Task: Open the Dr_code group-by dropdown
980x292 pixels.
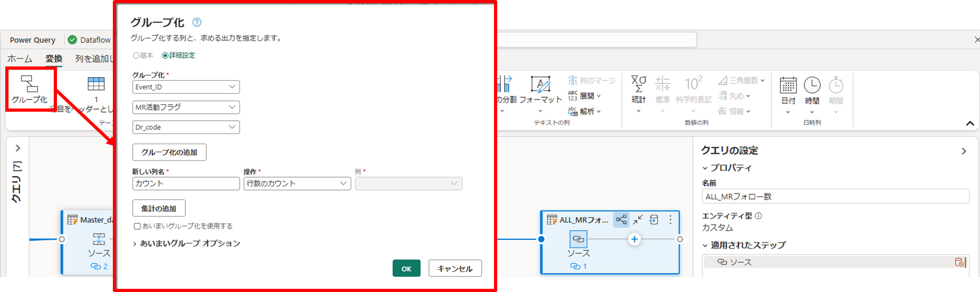Action: point(186,127)
